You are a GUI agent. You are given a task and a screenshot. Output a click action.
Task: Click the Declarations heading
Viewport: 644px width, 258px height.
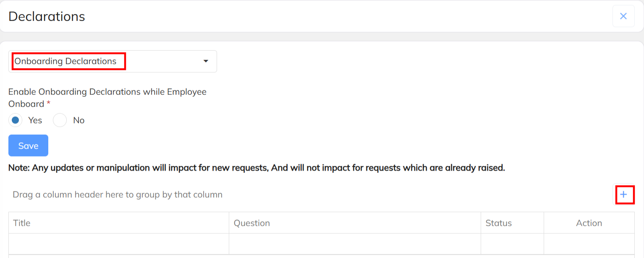pyautogui.click(x=47, y=16)
